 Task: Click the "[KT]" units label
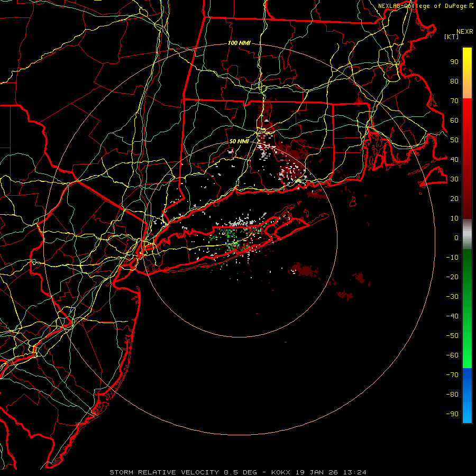452,36
